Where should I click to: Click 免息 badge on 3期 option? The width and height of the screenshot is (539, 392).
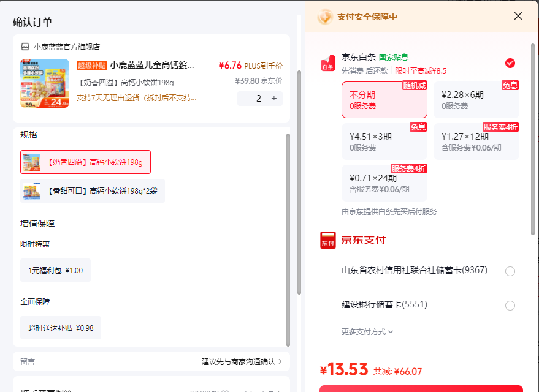(418, 127)
